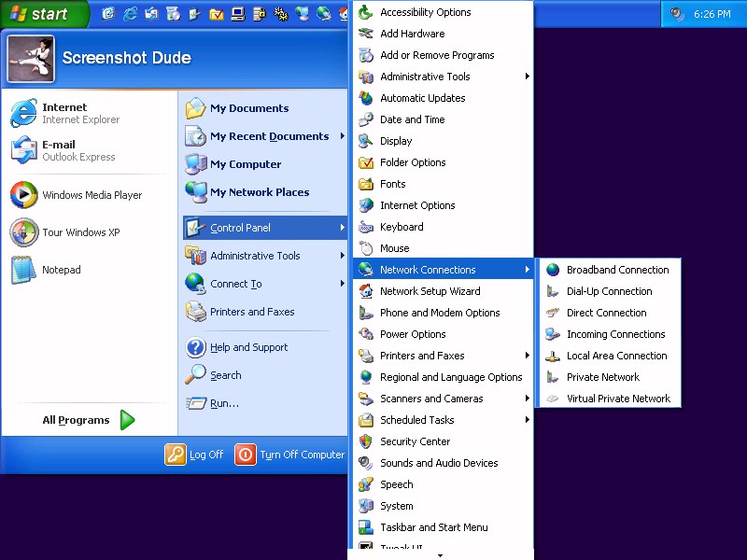Screen dimensions: 747x560
Task: Click the Broadband Connection globe icon
Action: point(553,270)
